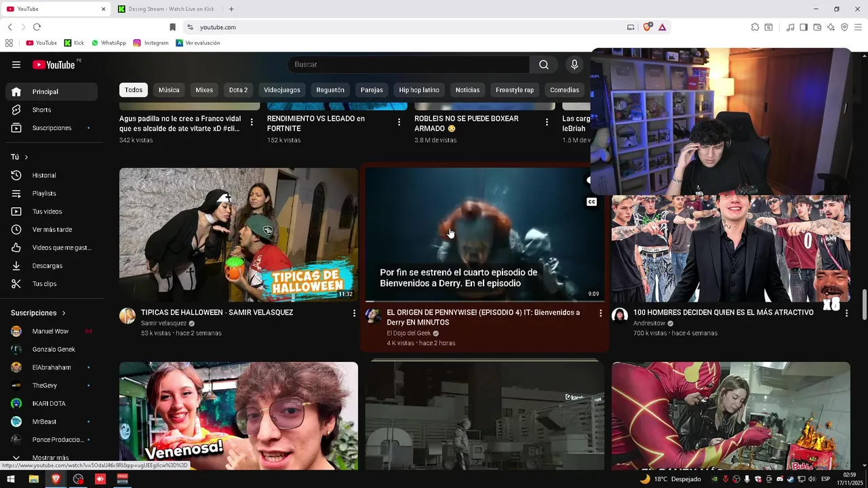Open Shorts in the sidebar
868x488 pixels.
[x=52, y=110]
